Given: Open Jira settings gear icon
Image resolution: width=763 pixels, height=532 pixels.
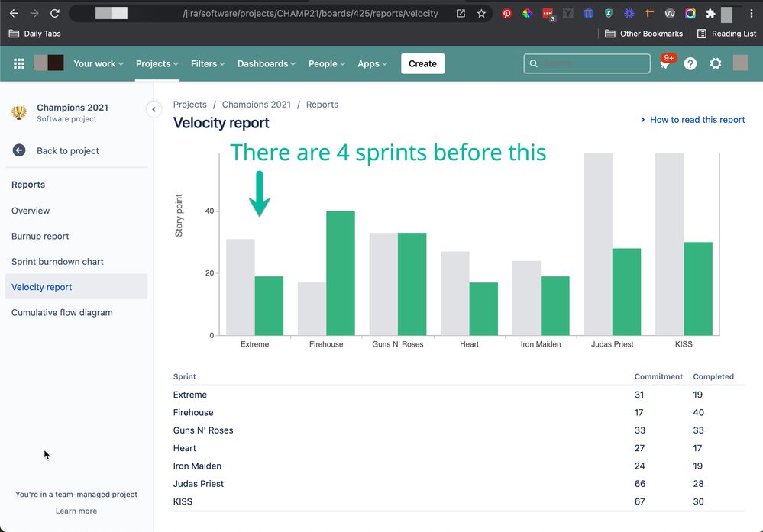Looking at the screenshot, I should 715,63.
